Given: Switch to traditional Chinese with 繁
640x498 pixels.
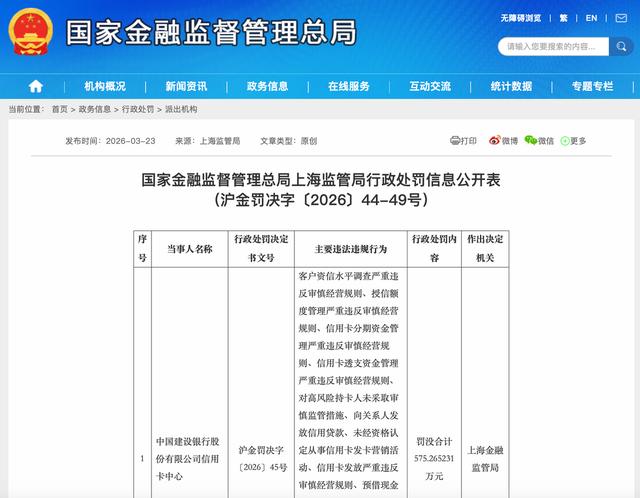Looking at the screenshot, I should [563, 18].
